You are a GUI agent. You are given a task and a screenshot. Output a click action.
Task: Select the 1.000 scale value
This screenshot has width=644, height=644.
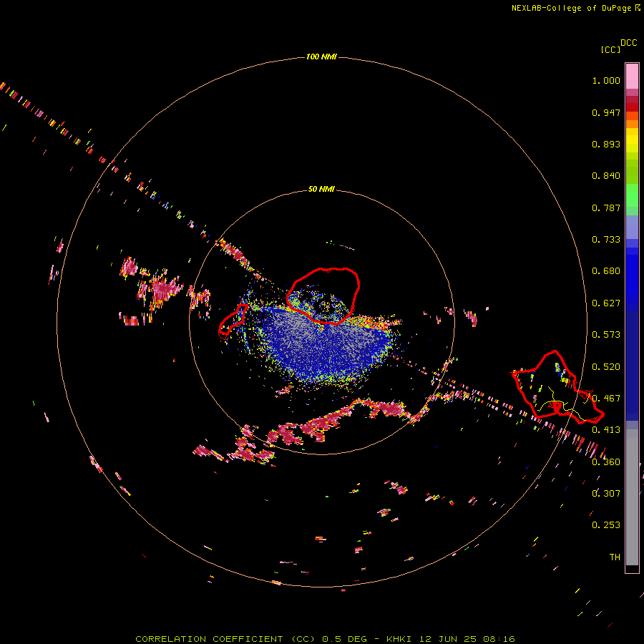coord(606,80)
